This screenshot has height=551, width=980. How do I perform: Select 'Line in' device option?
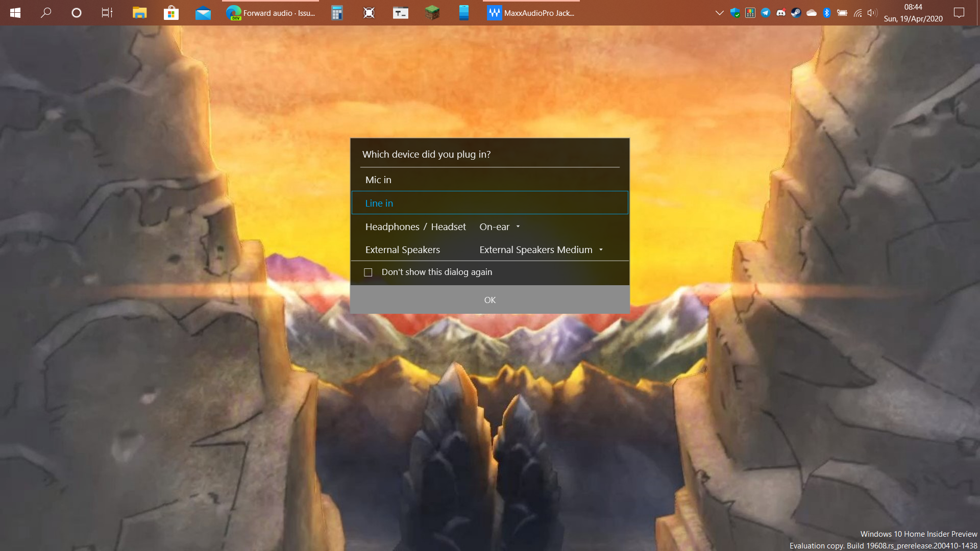(x=489, y=203)
